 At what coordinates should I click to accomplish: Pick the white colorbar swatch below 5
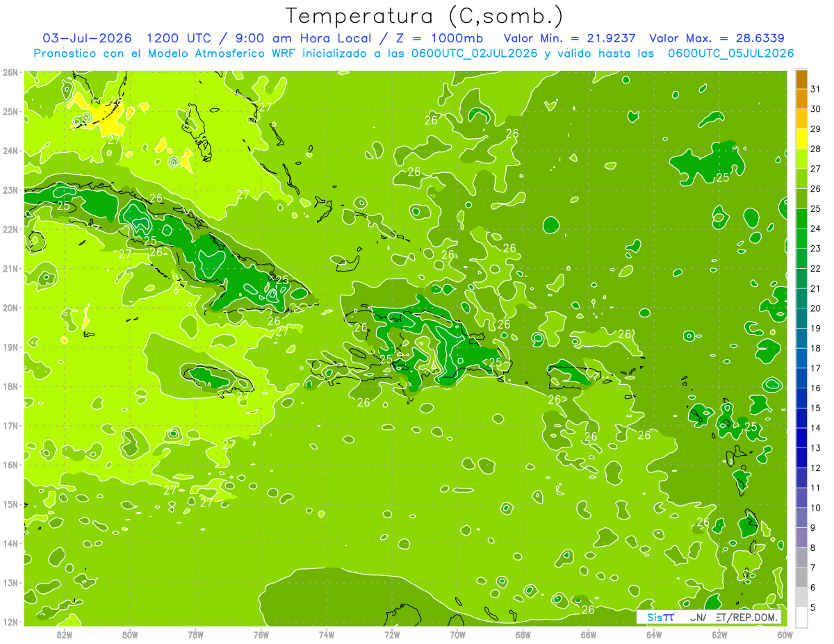pyautogui.click(x=801, y=617)
